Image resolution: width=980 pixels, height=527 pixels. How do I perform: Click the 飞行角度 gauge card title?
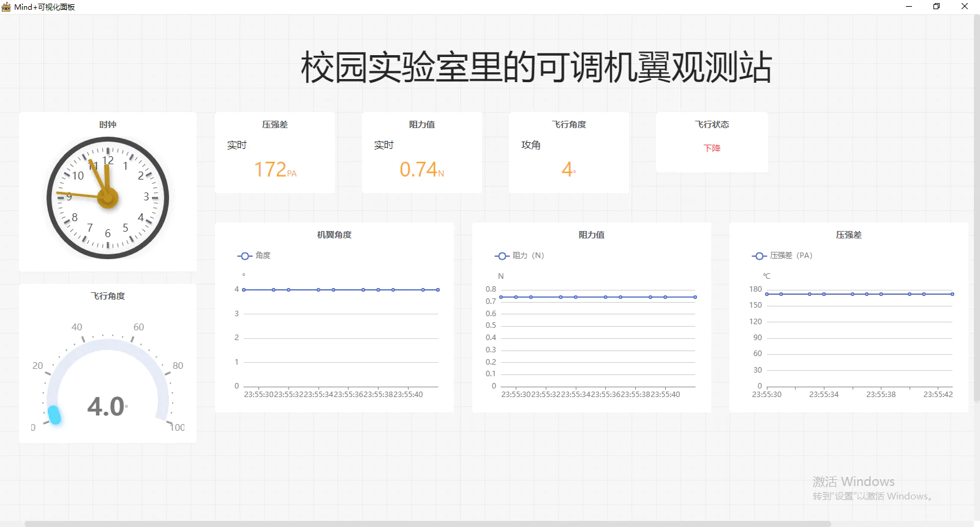[x=108, y=296]
